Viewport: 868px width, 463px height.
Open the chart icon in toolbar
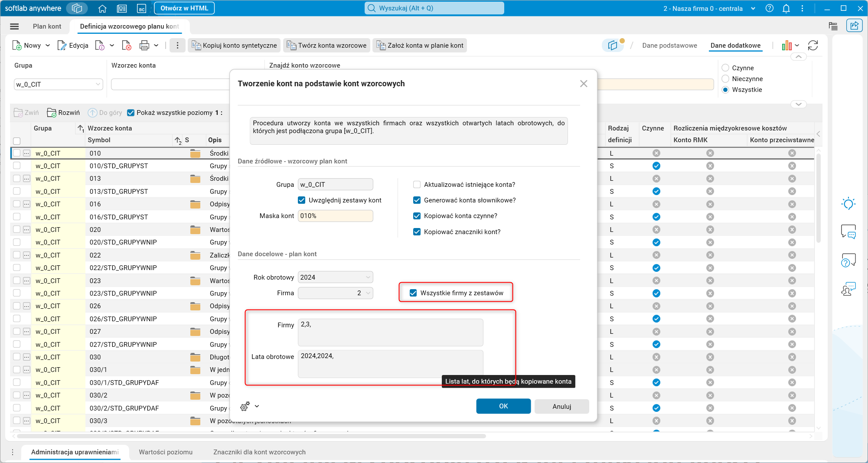tap(786, 46)
